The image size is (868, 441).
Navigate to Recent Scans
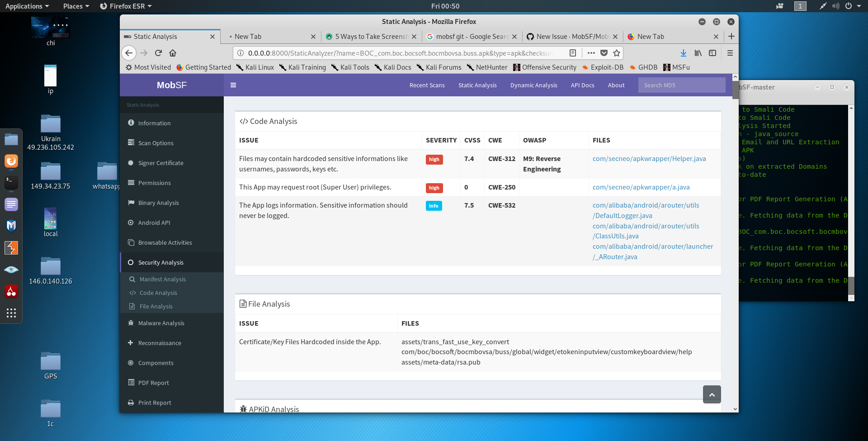(427, 85)
